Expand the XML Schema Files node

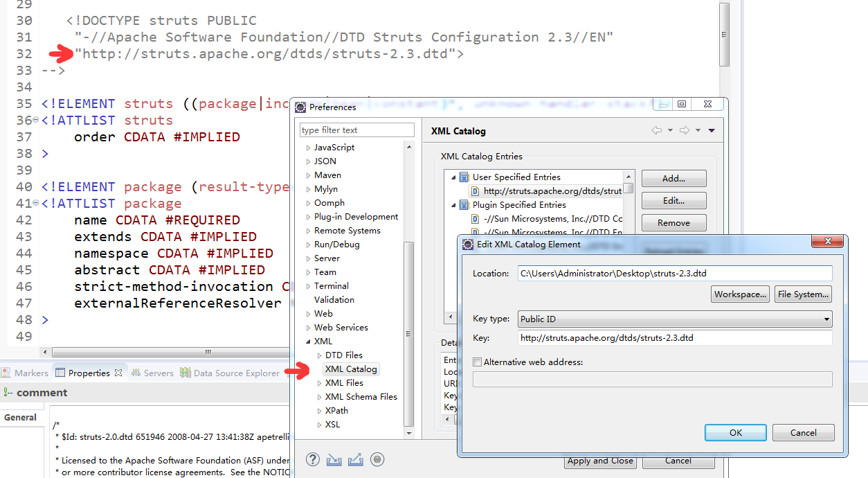(x=319, y=397)
